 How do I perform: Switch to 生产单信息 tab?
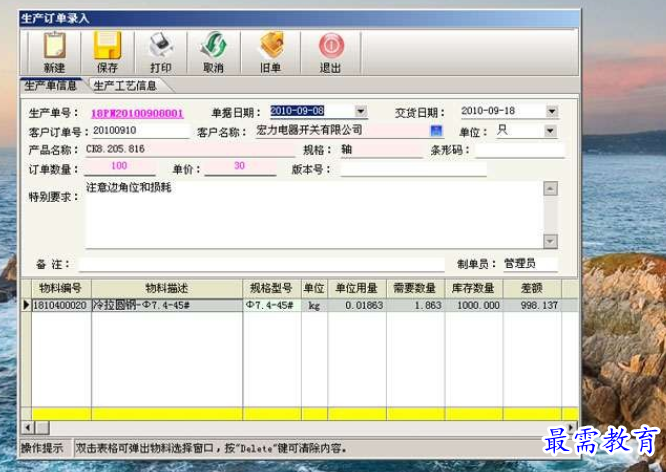pyautogui.click(x=50, y=86)
